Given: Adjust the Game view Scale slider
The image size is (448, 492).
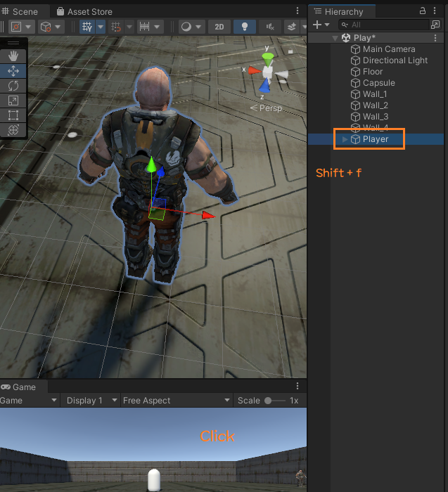Looking at the screenshot, I should coord(275,401).
